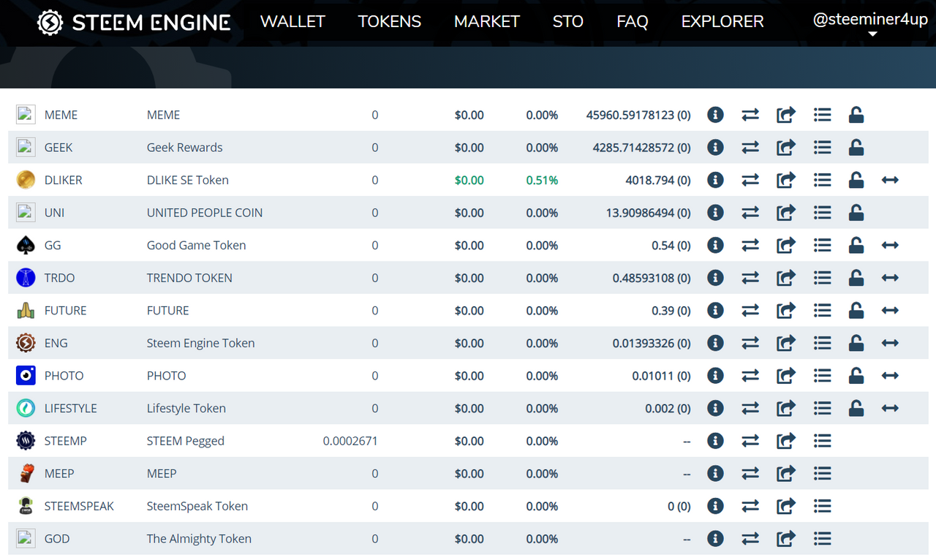Open info icon for STEEMP token
936x560 pixels.
click(715, 441)
